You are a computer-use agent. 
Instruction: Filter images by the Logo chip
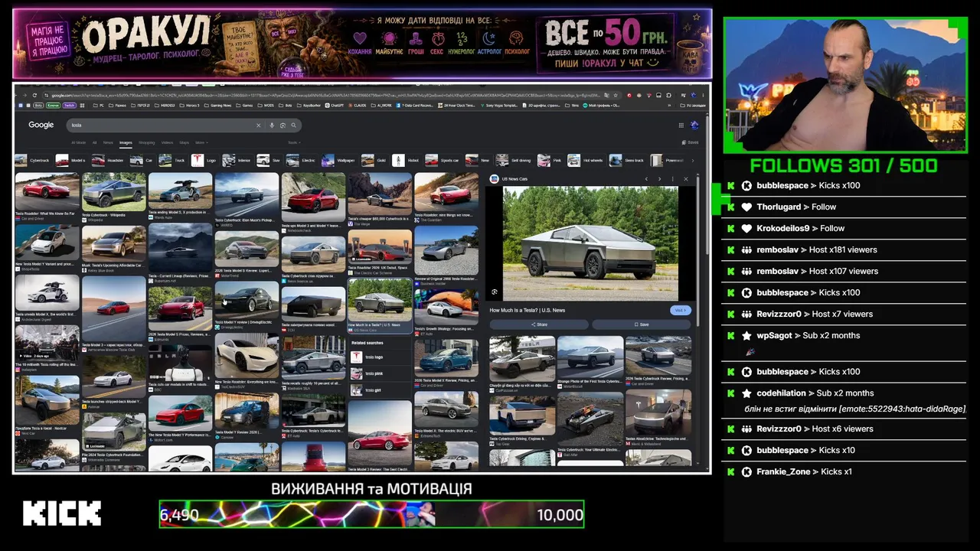(x=205, y=161)
